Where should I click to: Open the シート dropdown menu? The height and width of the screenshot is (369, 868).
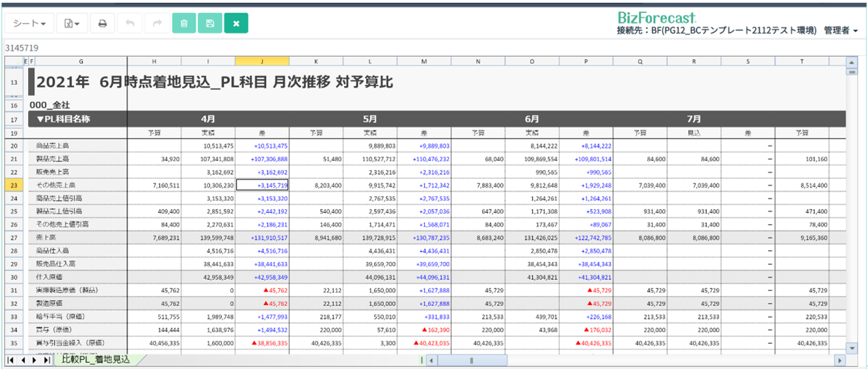point(29,23)
